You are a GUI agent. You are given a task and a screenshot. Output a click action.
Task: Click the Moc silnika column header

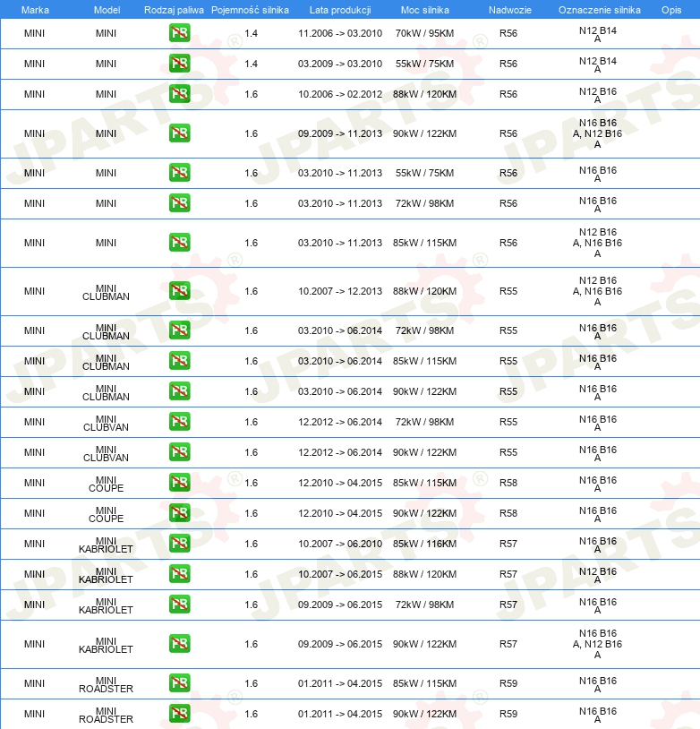point(425,10)
